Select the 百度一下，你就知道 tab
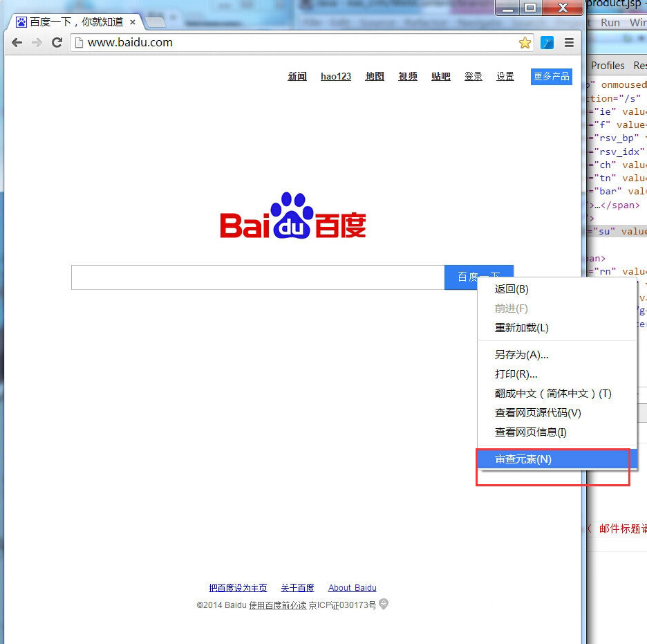Image resolution: width=647 pixels, height=644 pixels. [76, 22]
